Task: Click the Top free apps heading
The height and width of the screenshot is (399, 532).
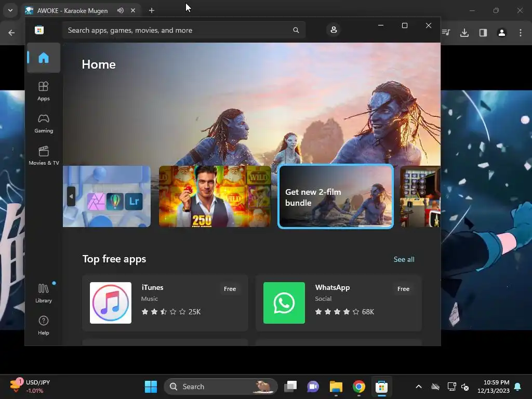Action: [x=114, y=259]
